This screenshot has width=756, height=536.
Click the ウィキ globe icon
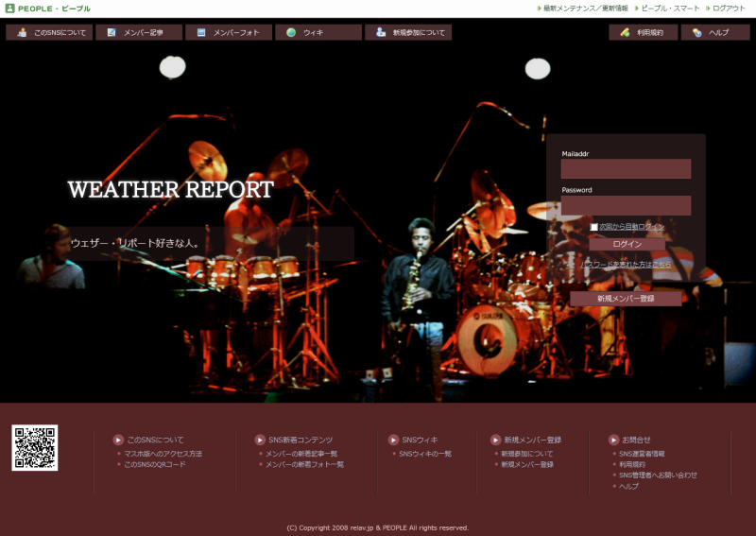coord(291,32)
